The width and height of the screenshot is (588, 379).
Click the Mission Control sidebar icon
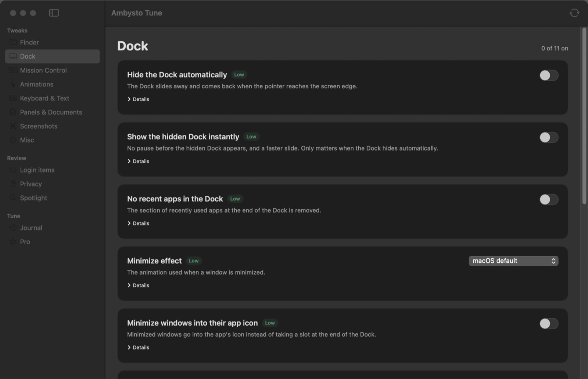[13, 70]
